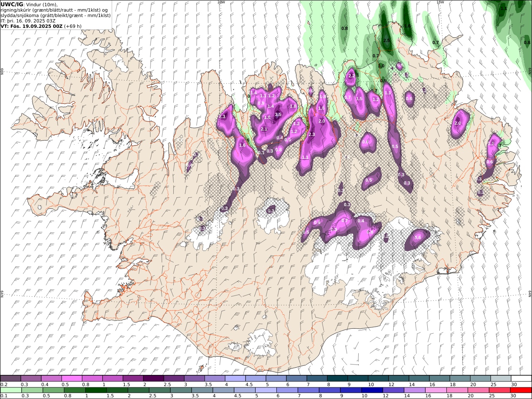
Task: Pick the bottom-row green swatch for 0.5–0.8
Action: (x=53, y=390)
